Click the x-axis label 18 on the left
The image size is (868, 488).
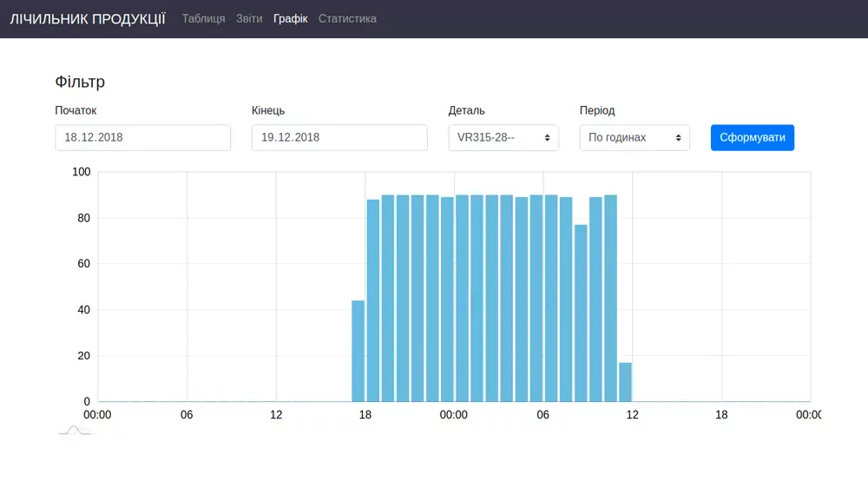click(365, 415)
